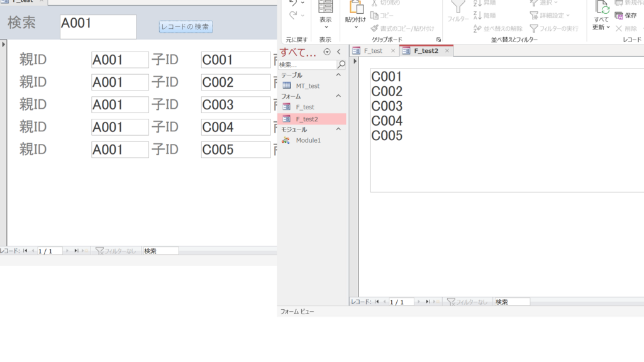The height and width of the screenshot is (362, 644).
Task: Collapse the モジュール group chevron
Action: [338, 129]
